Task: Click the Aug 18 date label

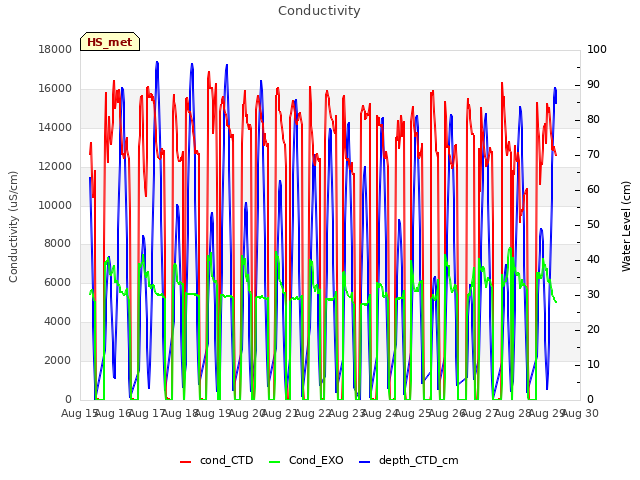Action: [180, 413]
